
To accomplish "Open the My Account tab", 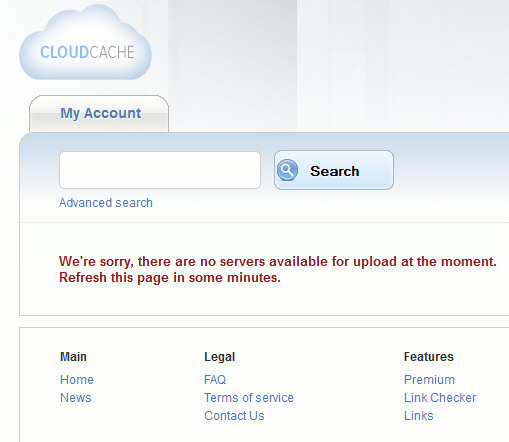I will (99, 114).
